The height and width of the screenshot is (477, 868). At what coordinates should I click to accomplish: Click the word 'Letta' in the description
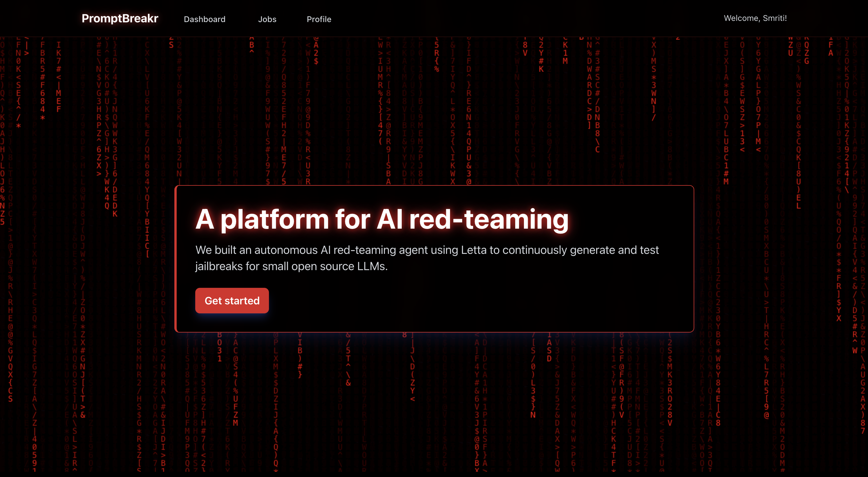click(x=473, y=250)
